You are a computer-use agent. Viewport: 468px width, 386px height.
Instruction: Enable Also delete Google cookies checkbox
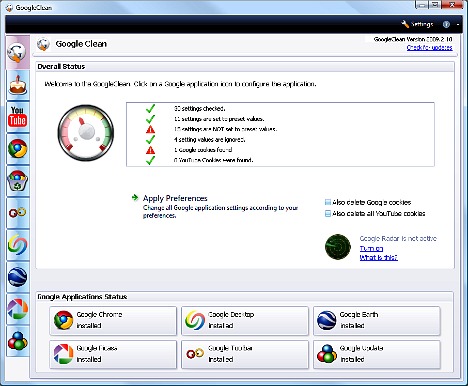coord(328,202)
